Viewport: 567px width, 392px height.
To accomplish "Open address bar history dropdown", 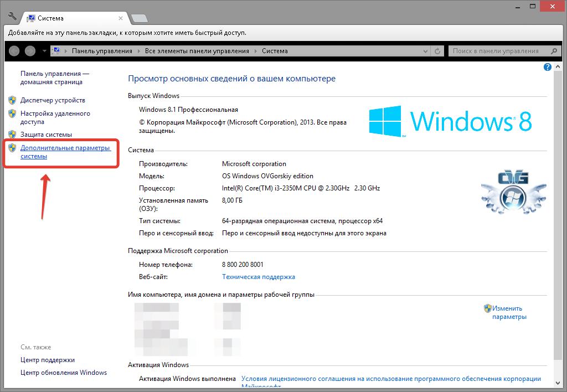I will click(425, 51).
